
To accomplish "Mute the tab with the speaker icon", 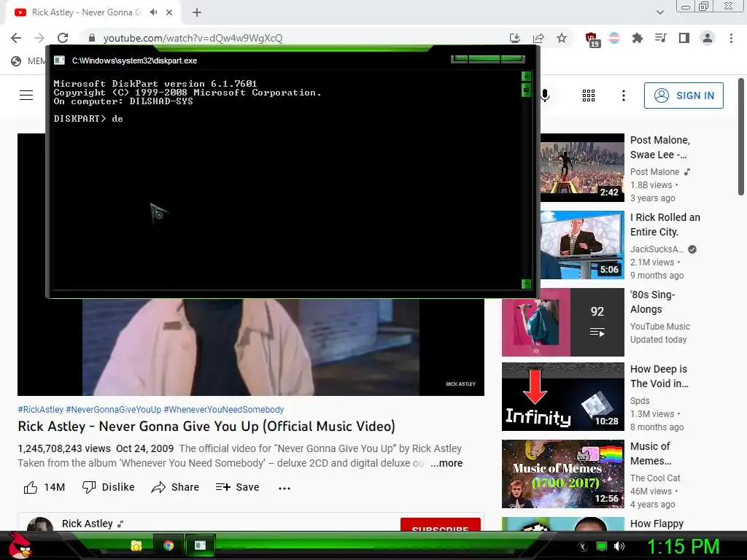I will tap(153, 12).
